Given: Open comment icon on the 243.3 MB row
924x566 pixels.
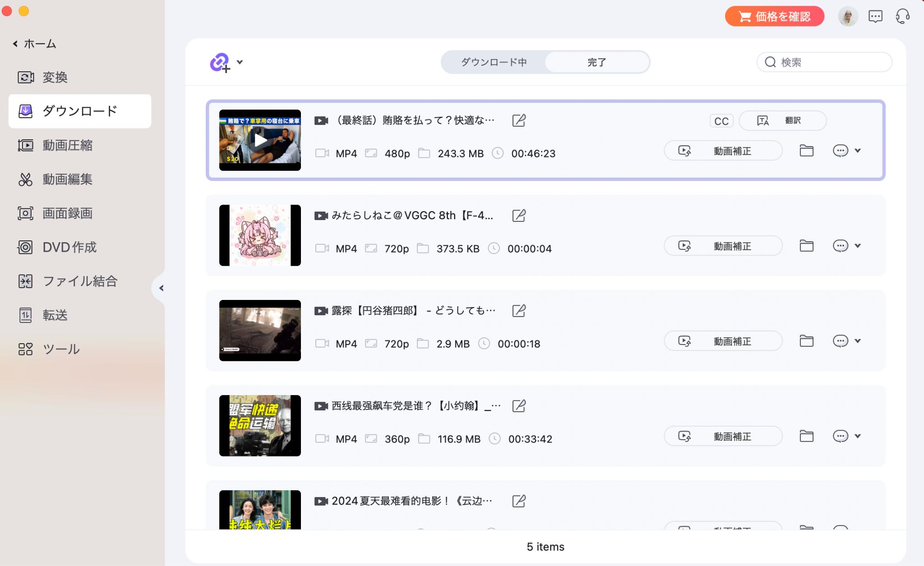Looking at the screenshot, I should (840, 151).
